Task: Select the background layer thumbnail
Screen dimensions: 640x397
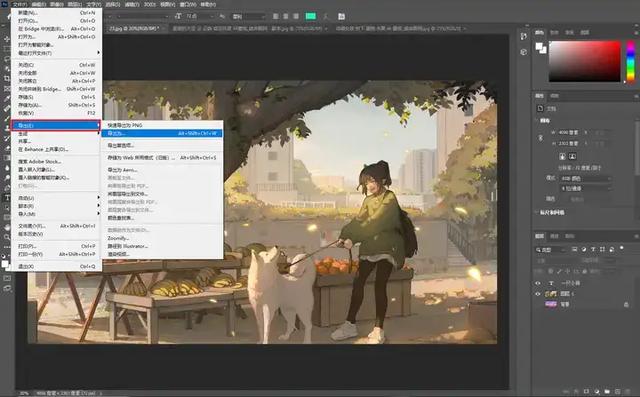Action: pos(551,304)
